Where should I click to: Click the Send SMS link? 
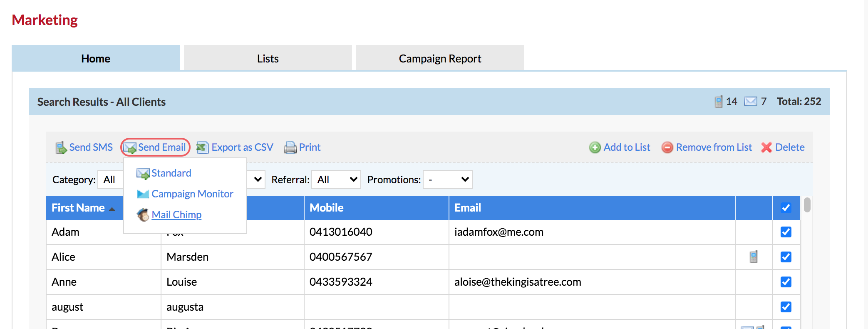[91, 147]
